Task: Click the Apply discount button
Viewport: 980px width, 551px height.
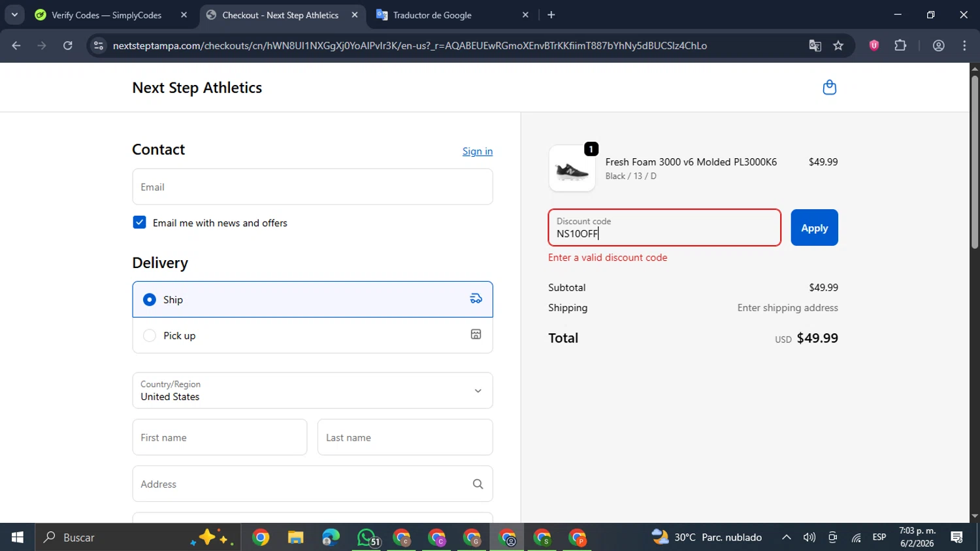Action: pyautogui.click(x=814, y=227)
